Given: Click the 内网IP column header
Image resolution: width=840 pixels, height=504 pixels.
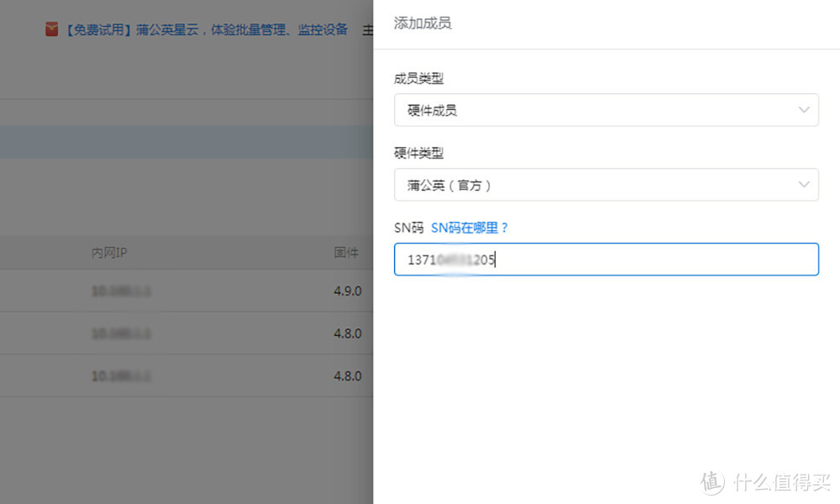Looking at the screenshot, I should pos(108,252).
